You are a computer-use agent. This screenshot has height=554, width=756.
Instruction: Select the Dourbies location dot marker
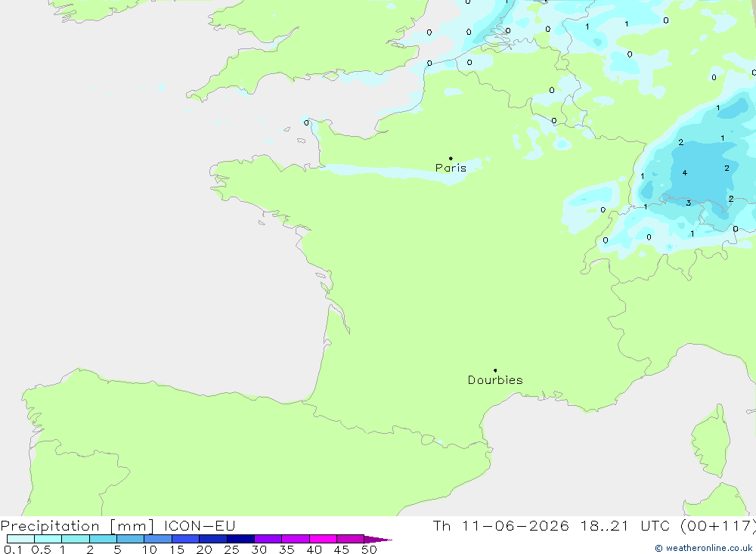[495, 370]
